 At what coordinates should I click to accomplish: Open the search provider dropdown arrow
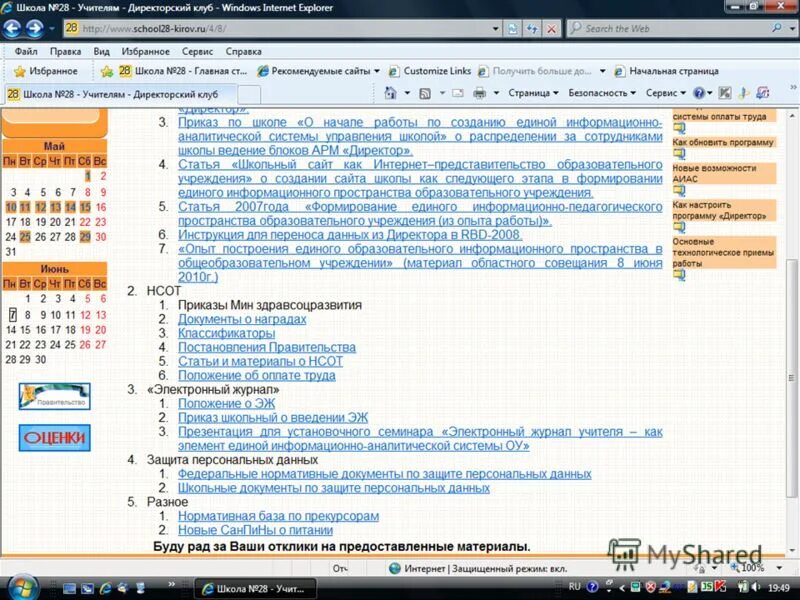click(791, 29)
